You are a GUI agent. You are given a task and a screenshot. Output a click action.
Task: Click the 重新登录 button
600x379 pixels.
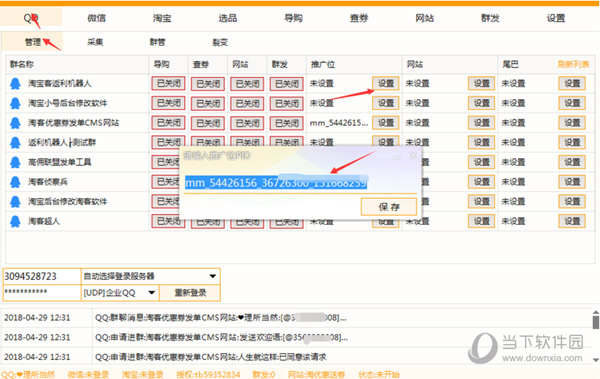pyautogui.click(x=190, y=293)
